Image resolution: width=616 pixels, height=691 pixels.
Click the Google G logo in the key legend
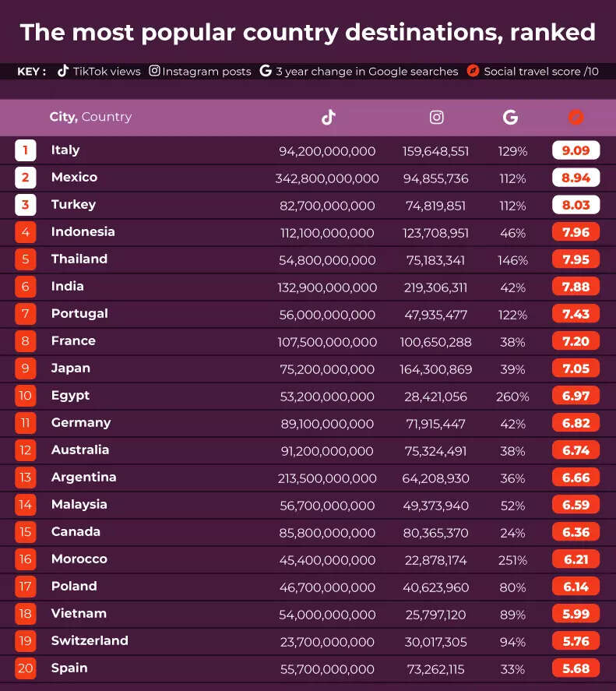pos(266,71)
